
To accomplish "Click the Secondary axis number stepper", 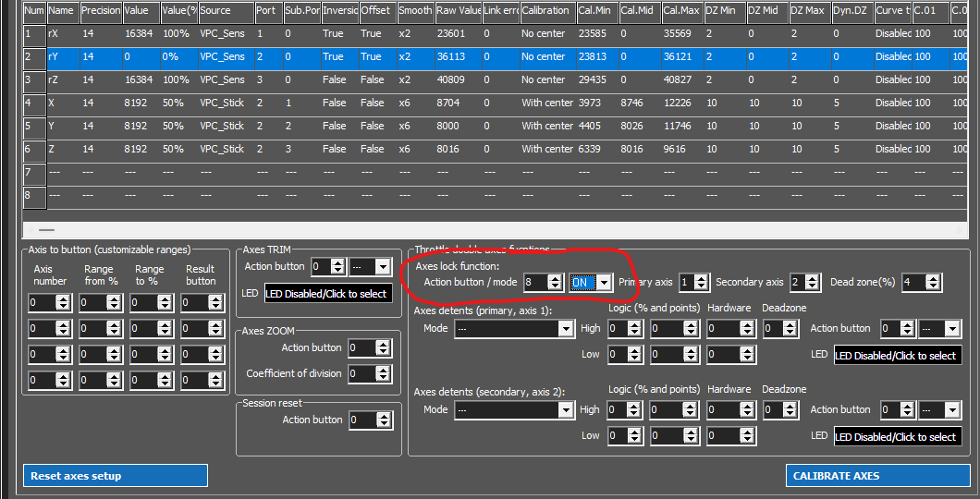I will click(804, 282).
